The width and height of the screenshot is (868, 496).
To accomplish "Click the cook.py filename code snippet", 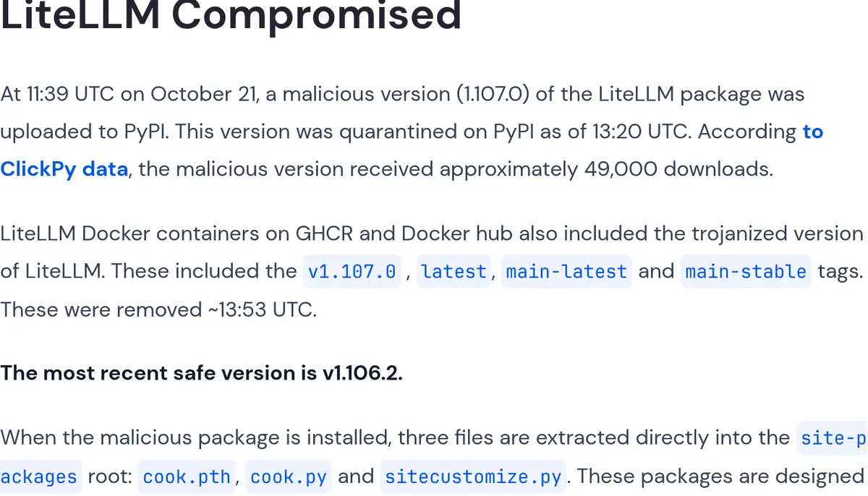I will (x=289, y=477).
